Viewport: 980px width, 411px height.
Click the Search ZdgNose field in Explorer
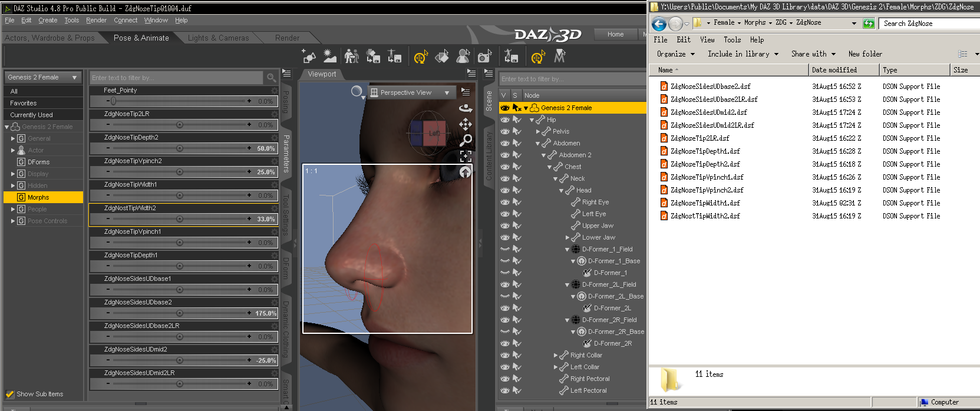click(x=929, y=24)
